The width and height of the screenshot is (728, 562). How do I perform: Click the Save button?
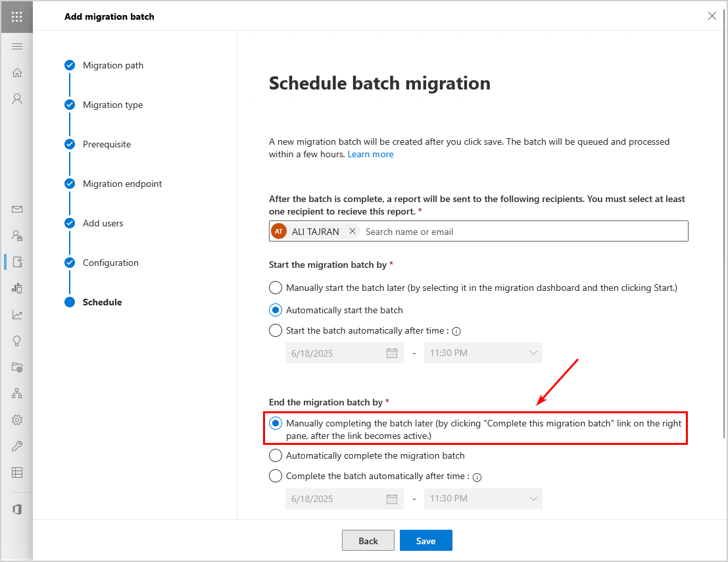[425, 541]
